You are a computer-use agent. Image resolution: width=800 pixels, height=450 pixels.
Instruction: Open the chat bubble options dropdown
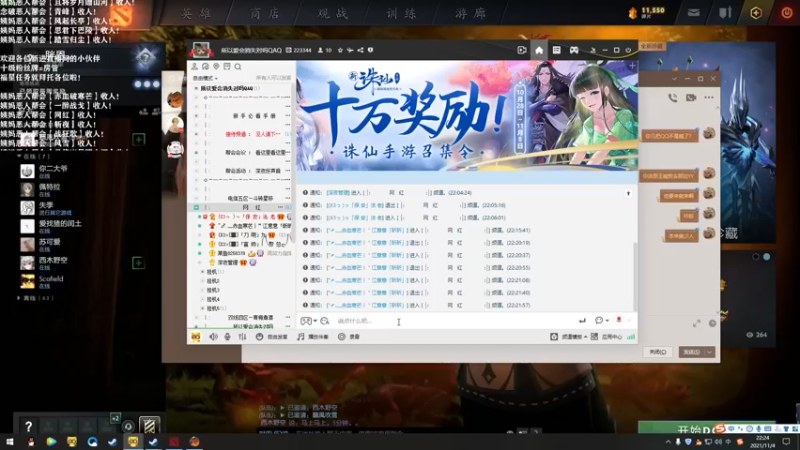602,320
